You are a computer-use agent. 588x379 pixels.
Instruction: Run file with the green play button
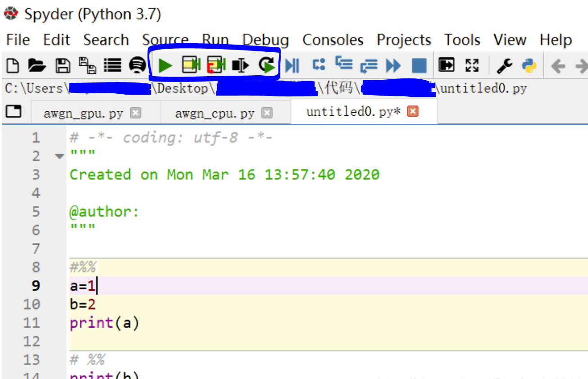166,66
